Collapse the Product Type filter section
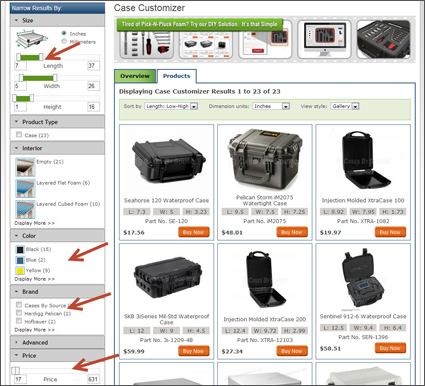This screenshot has height=386, width=425. pyautogui.click(x=57, y=122)
